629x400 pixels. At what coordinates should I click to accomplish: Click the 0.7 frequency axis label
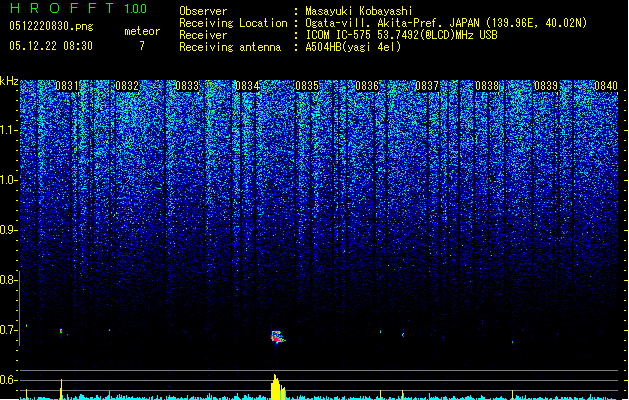tap(8, 330)
